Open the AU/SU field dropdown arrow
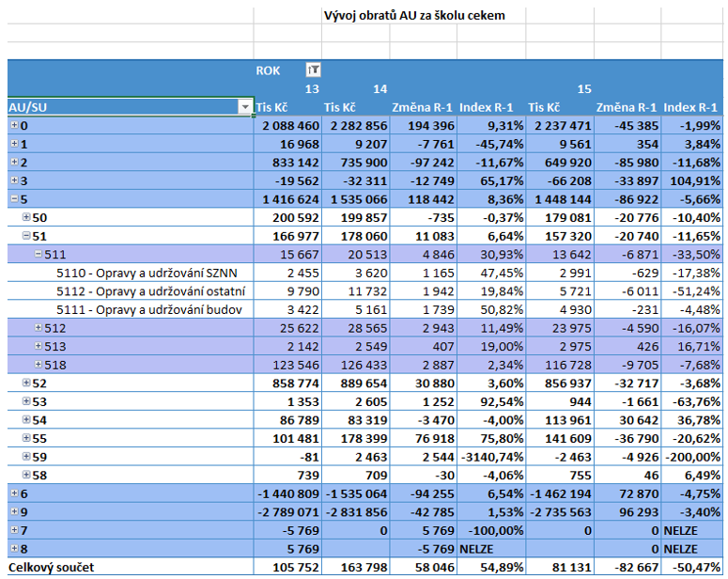This screenshot has width=728, height=579. (244, 107)
